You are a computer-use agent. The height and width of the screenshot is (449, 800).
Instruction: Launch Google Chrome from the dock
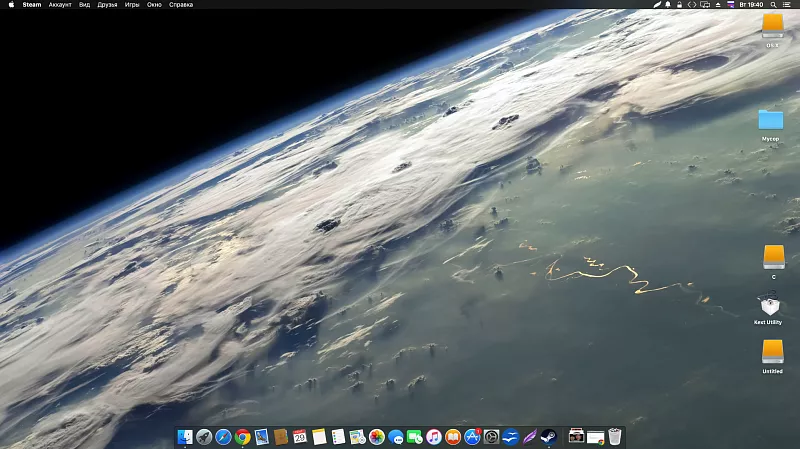pos(242,437)
